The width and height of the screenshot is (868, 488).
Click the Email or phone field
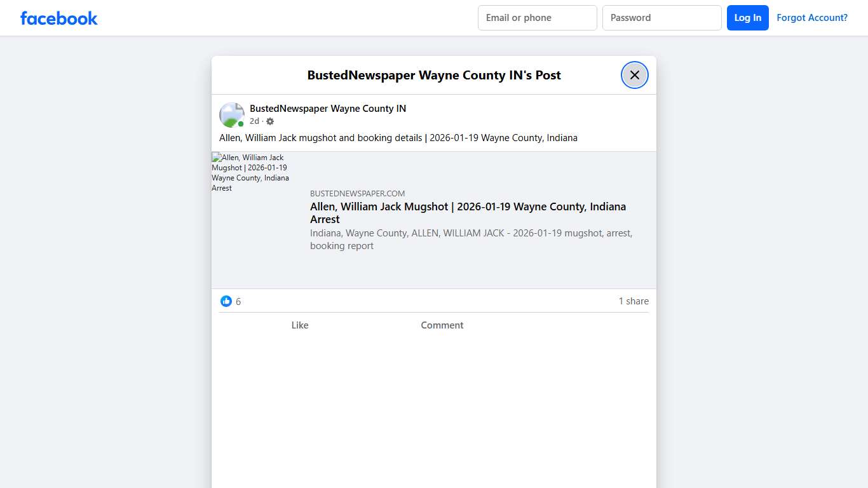click(537, 17)
